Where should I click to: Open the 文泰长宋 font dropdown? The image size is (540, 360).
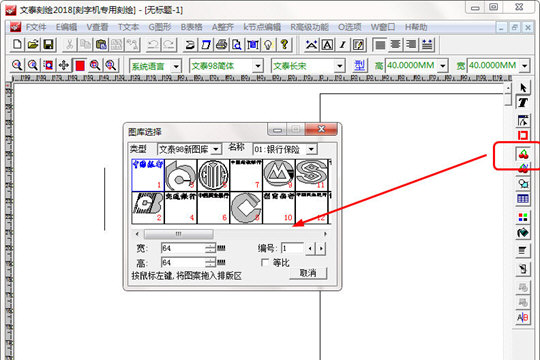(340, 65)
